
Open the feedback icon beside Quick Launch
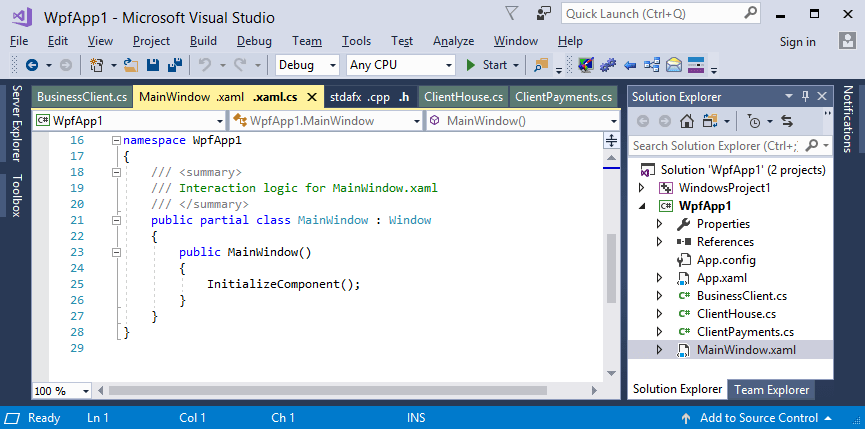(x=543, y=14)
